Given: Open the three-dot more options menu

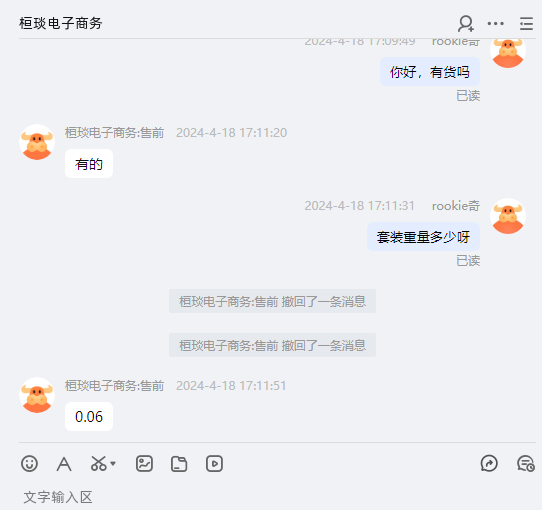Looking at the screenshot, I should point(496,24).
